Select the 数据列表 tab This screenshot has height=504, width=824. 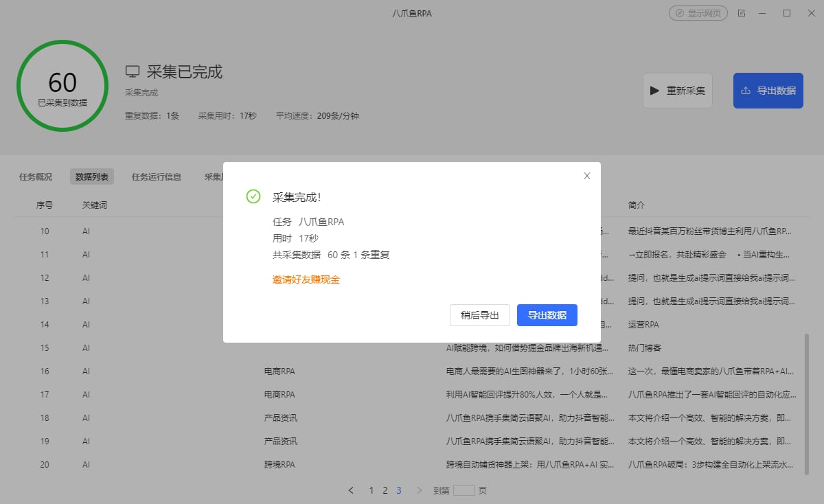pyautogui.click(x=92, y=176)
